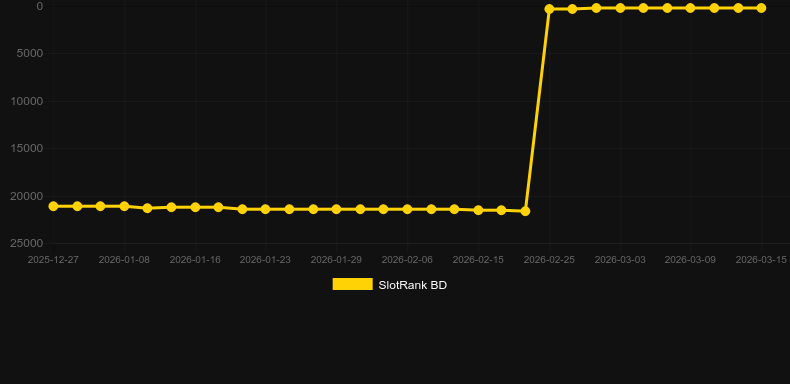Click the data point at 2026-01-08

coord(124,206)
